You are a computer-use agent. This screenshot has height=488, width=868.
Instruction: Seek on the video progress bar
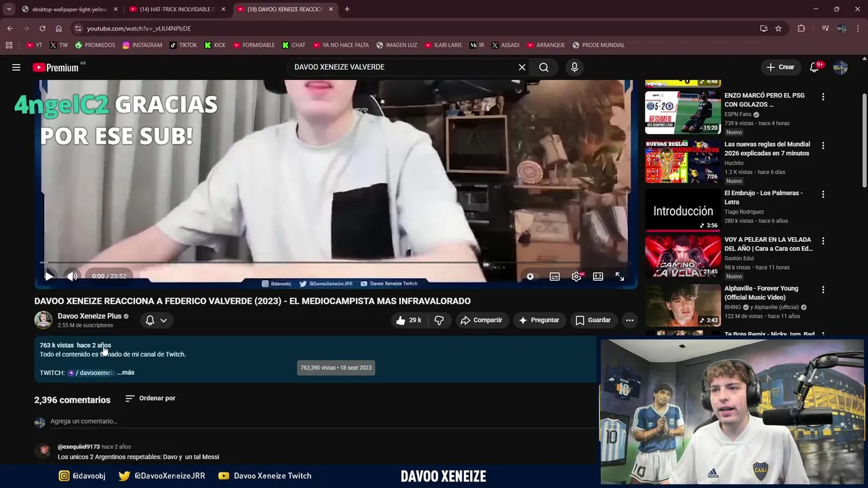[336, 263]
